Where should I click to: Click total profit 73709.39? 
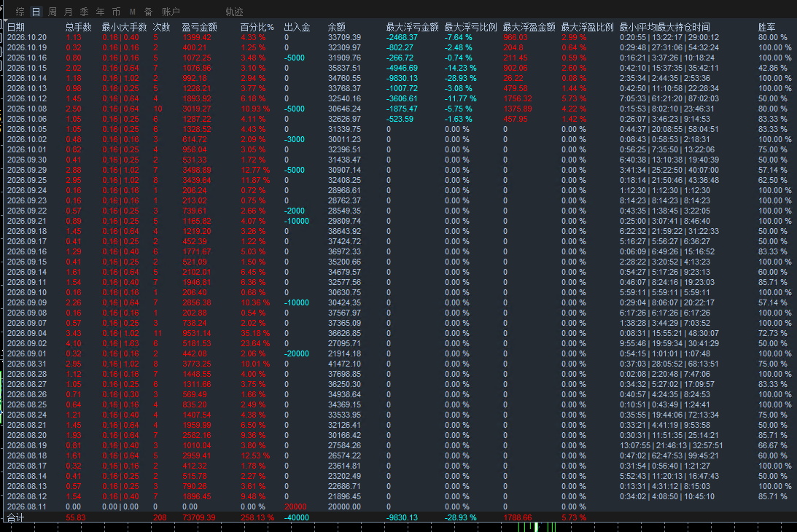(199, 517)
